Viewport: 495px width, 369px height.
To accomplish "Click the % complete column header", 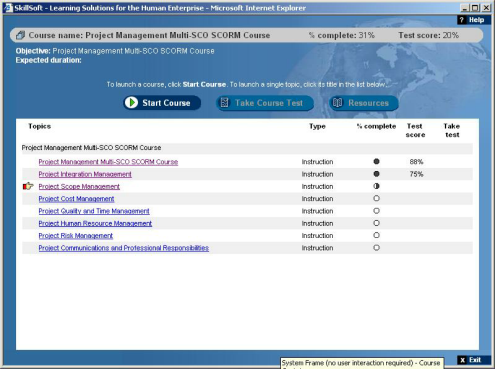I will (x=376, y=126).
